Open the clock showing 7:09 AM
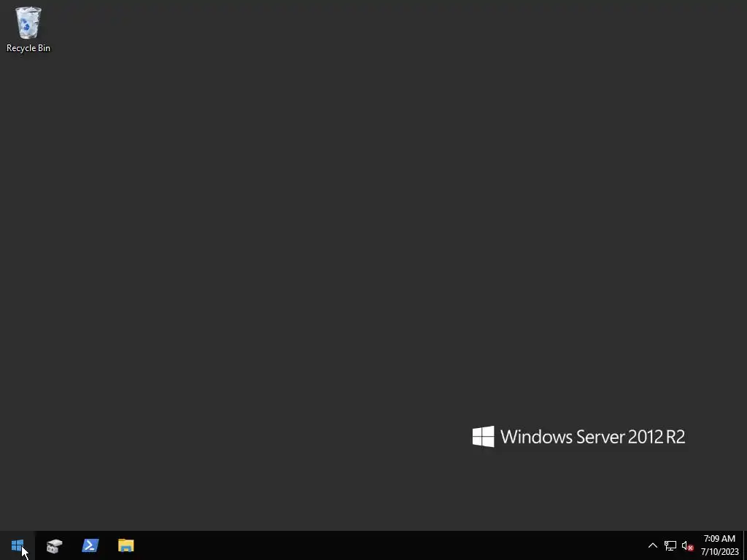This screenshot has height=560, width=747. (719, 545)
